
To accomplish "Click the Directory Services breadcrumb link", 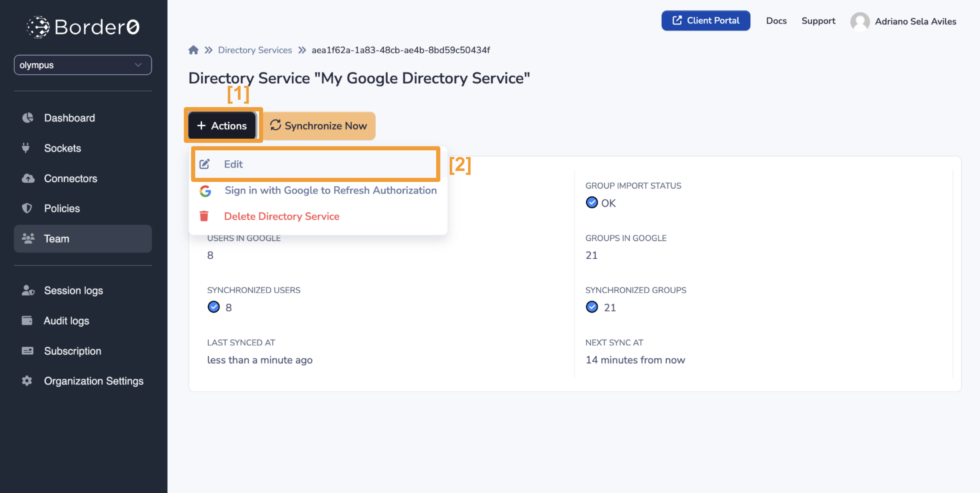I will [x=255, y=49].
